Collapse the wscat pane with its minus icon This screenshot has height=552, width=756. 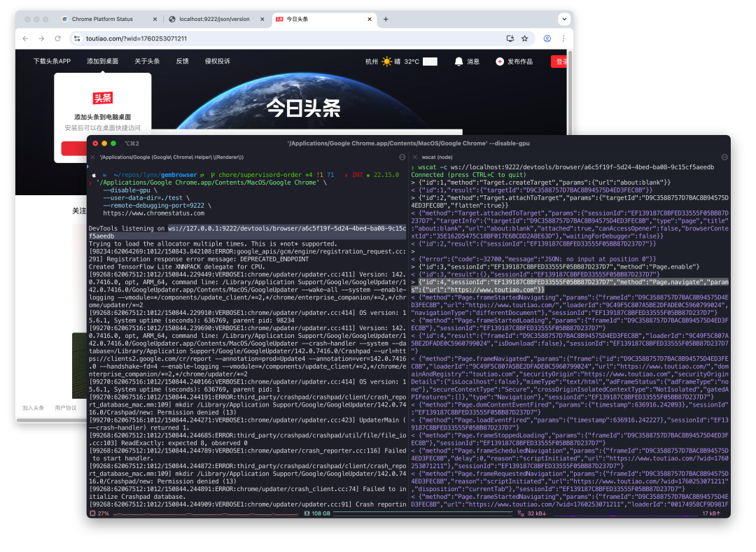pyautogui.click(x=724, y=157)
